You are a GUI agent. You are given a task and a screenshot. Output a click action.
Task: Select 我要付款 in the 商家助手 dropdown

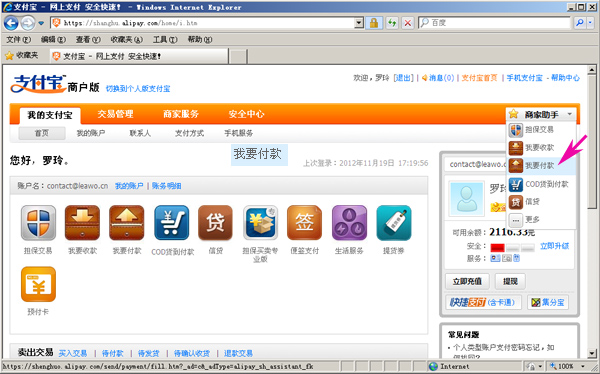[x=541, y=166]
